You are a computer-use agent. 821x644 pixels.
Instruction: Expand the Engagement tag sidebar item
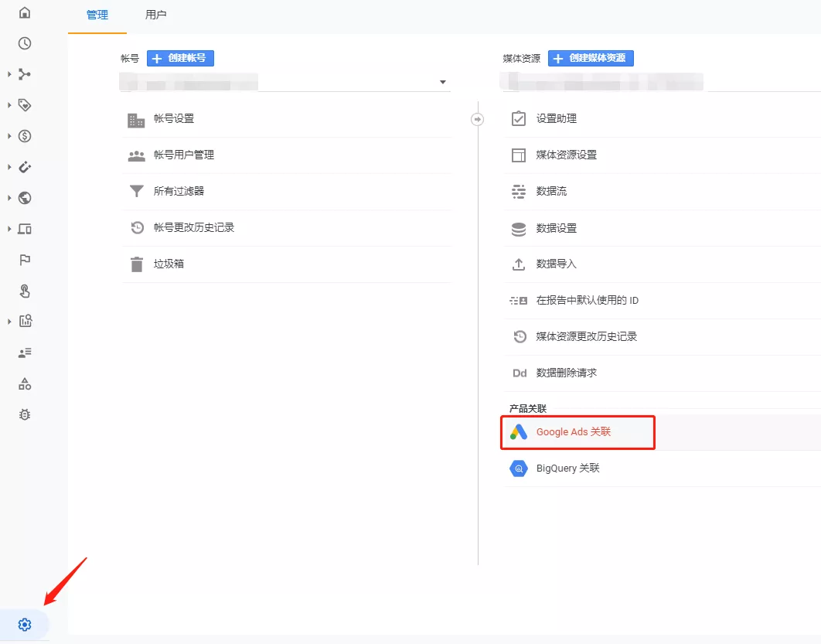(x=25, y=105)
